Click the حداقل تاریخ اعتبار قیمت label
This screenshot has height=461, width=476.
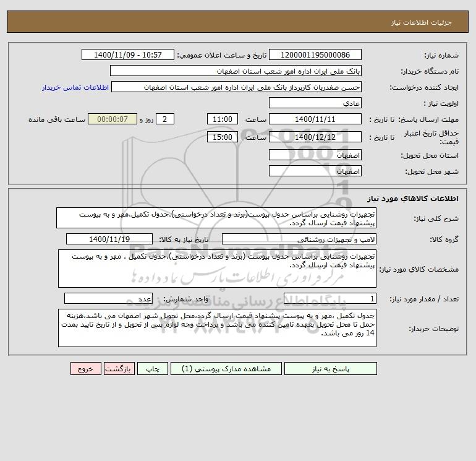(431, 137)
